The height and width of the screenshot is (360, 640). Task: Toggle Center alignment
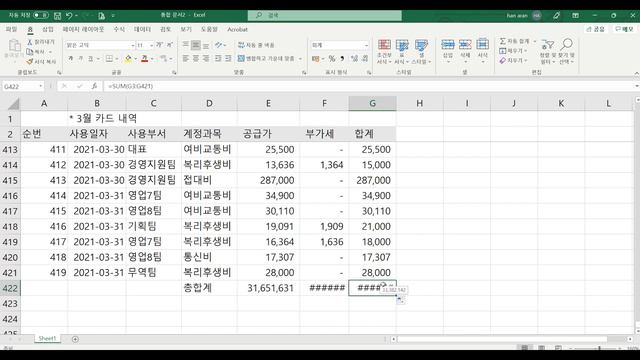(x=196, y=59)
